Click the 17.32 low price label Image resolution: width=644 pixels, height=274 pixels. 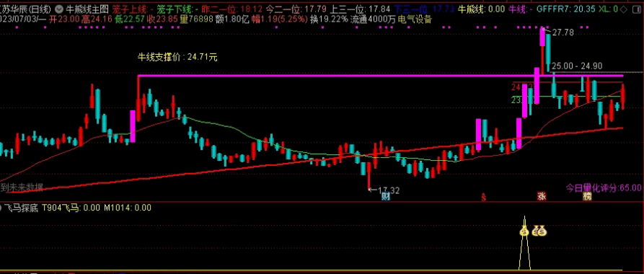[x=389, y=190]
